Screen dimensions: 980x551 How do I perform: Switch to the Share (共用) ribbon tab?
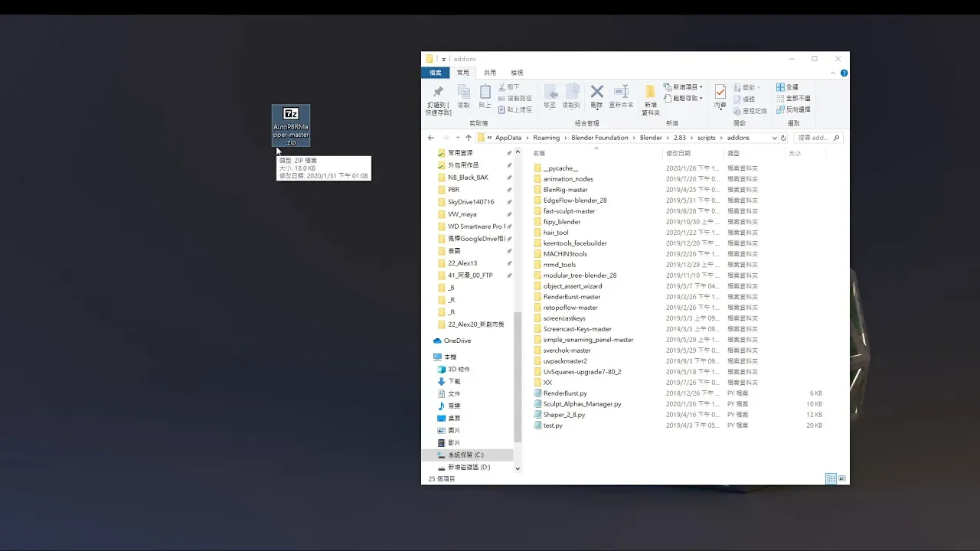click(x=490, y=73)
